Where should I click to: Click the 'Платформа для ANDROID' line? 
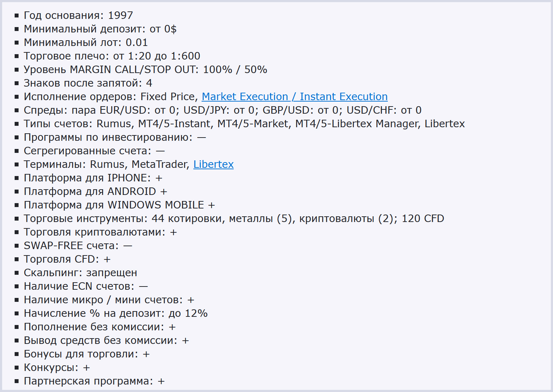click(95, 191)
